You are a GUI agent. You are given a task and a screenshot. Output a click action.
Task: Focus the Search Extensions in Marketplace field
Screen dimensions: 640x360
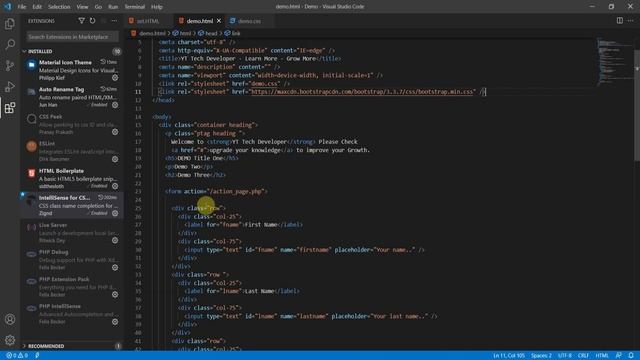(x=72, y=37)
